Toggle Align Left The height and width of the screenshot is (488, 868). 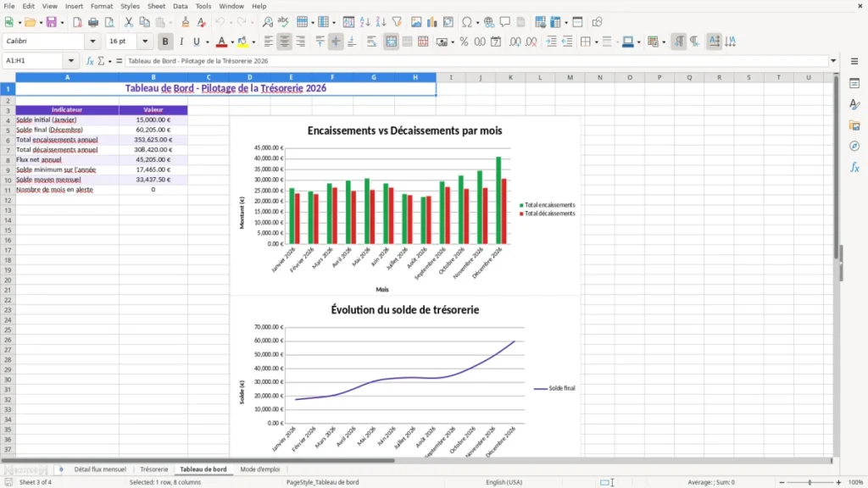(x=269, y=42)
